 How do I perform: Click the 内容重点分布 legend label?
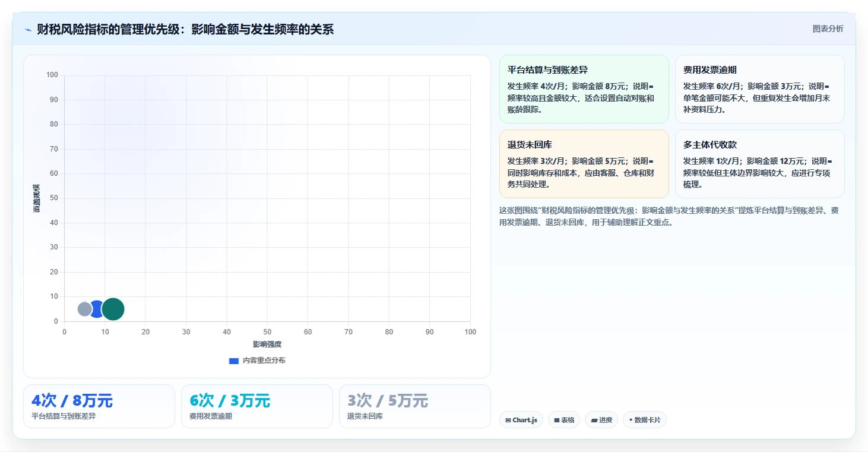pos(264,361)
